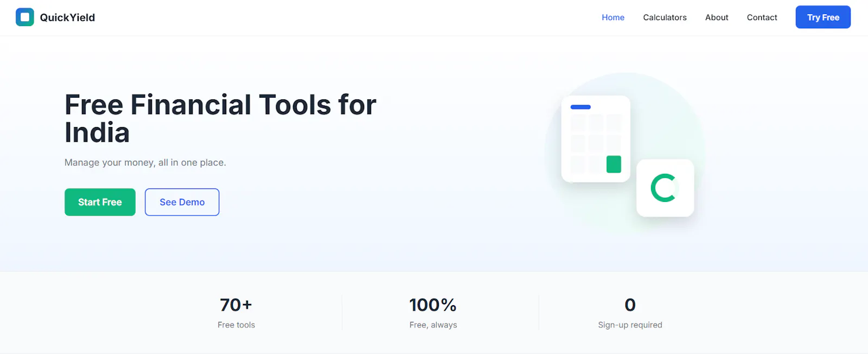Open the Home nav link
The height and width of the screenshot is (354, 868).
pyautogui.click(x=613, y=17)
